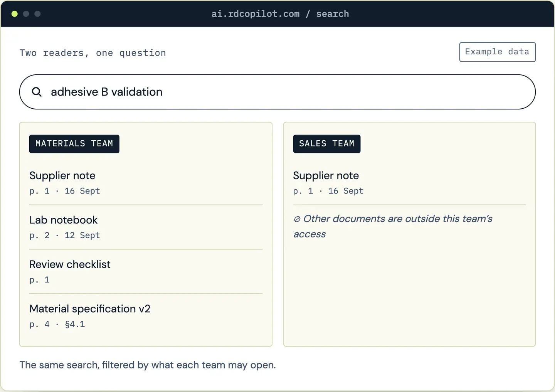Click "p. 1 · 16 Sept" in Materials Team card
Screen dimensions: 555x392
(x=65, y=191)
